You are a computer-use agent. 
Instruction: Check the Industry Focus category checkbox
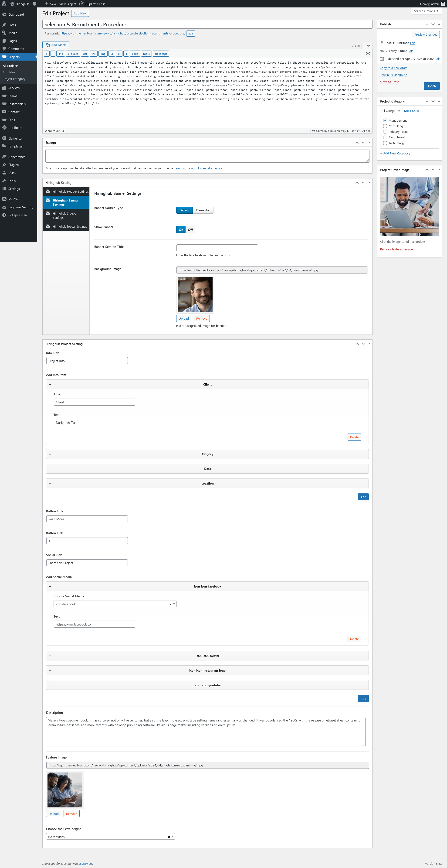point(385,132)
